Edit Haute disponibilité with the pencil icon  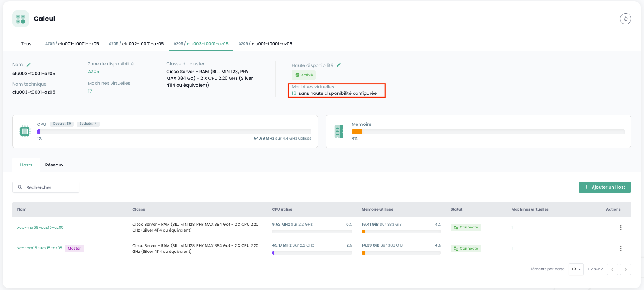[x=338, y=65]
